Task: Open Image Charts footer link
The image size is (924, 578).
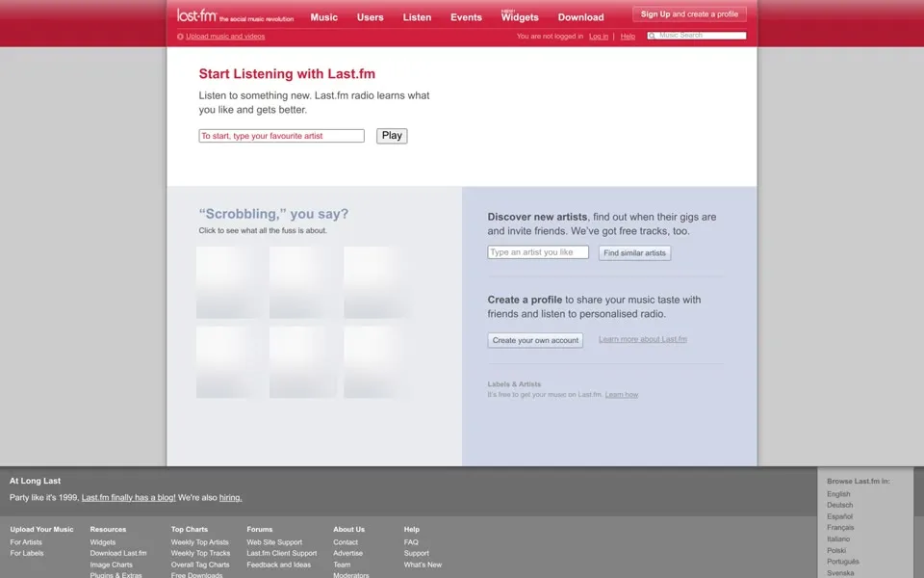Action: [x=112, y=565]
